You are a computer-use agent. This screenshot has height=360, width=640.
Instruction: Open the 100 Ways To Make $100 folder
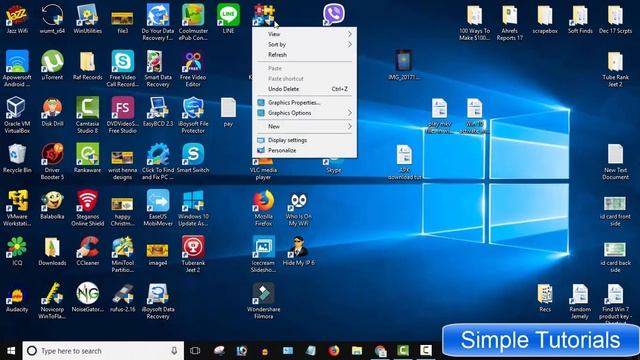pos(474,22)
